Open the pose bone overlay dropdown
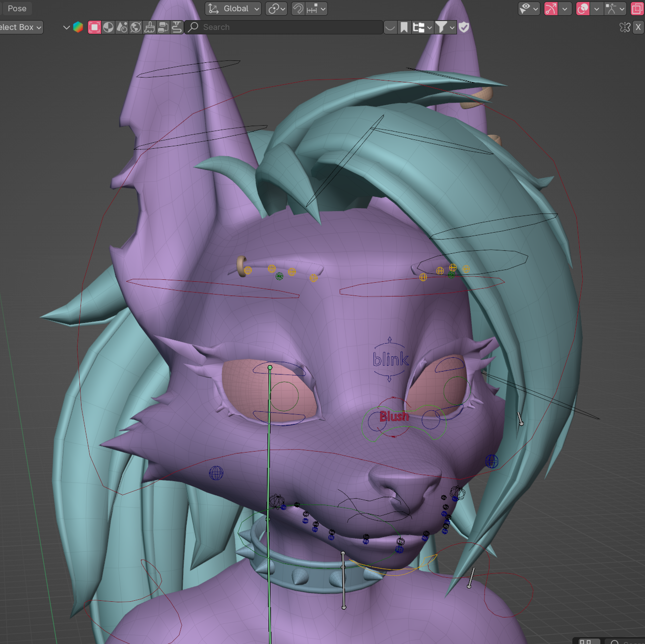Screen dimensions: 645x644 615,8
